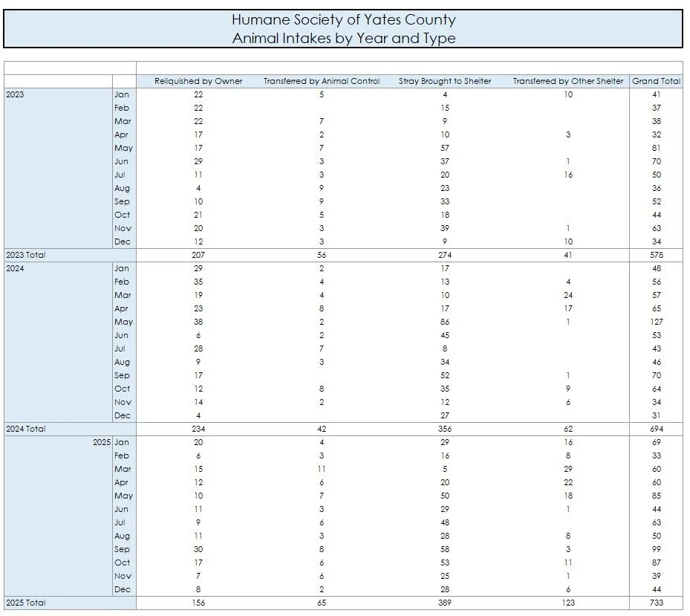Select the 'Transferred by Other Shelter' column header
Image resolution: width=690 pixels, height=616 pixels.
567,81
